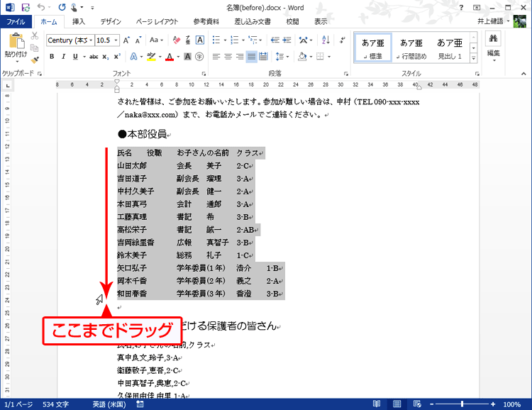Select the Format Painter brush
Screen dimensions: 532x410
pos(35,60)
